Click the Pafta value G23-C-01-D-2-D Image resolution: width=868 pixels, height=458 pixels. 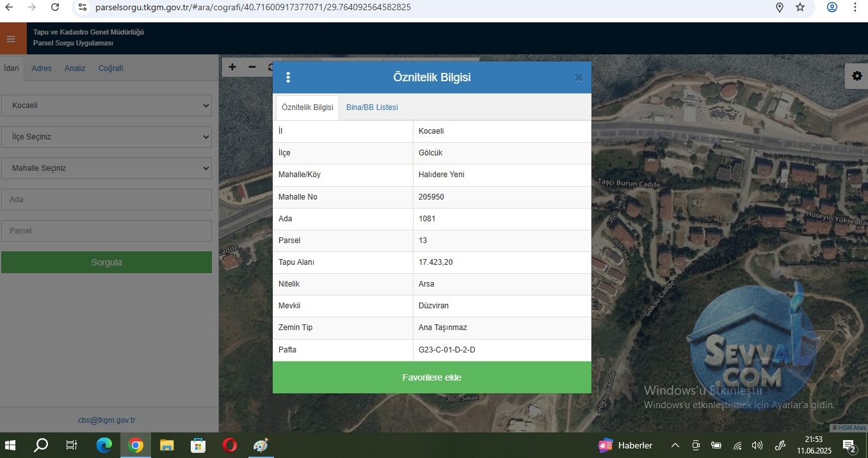tap(447, 350)
